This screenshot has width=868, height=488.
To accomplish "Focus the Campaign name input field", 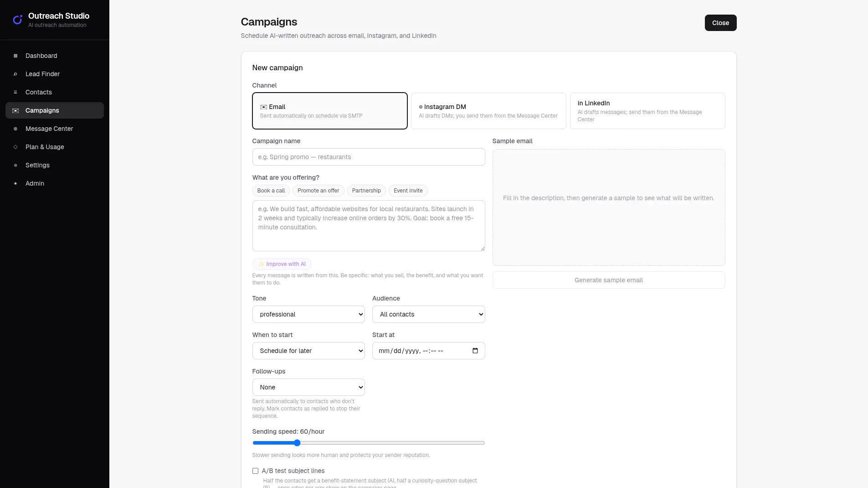I will 369,157.
